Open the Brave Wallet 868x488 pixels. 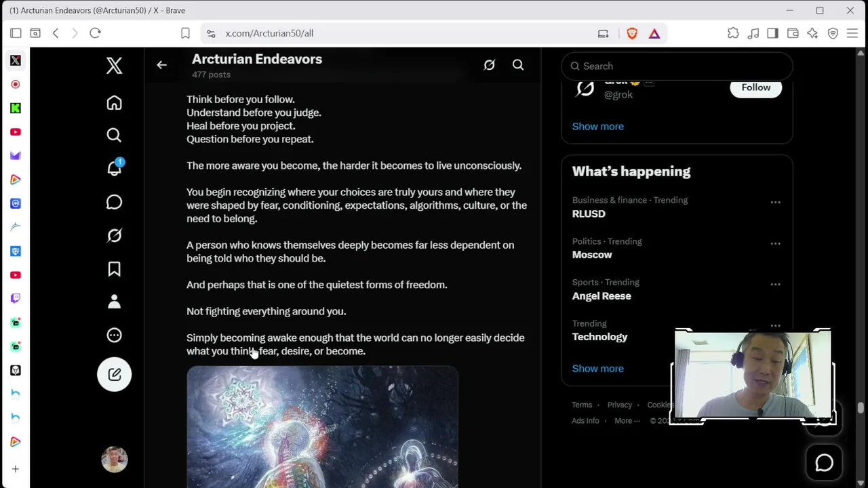coord(793,33)
